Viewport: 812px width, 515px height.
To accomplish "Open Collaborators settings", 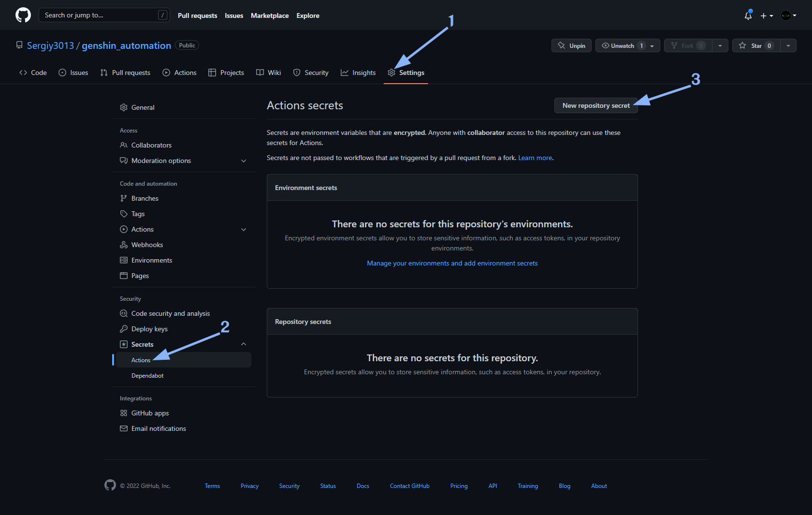I will click(184, 145).
